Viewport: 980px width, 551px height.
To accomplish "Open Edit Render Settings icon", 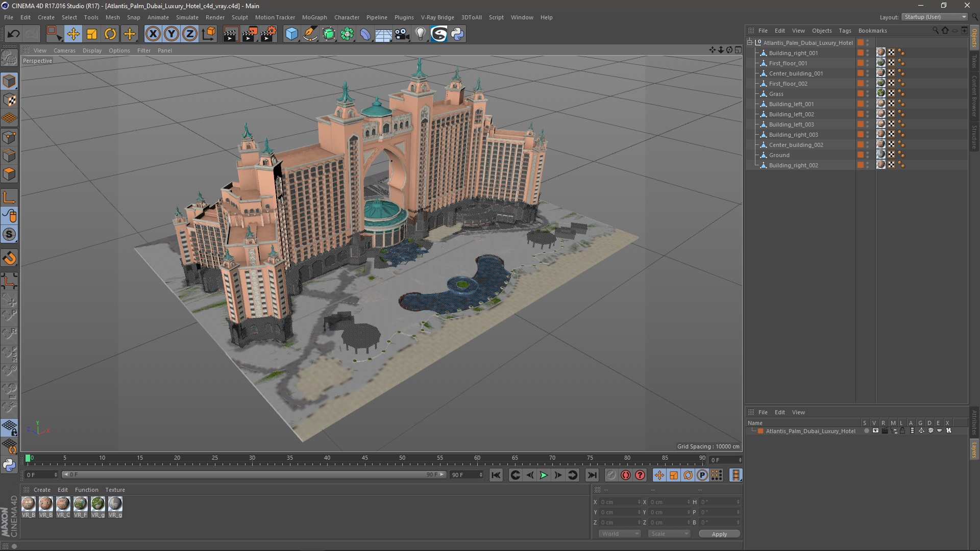I will pyautogui.click(x=268, y=34).
